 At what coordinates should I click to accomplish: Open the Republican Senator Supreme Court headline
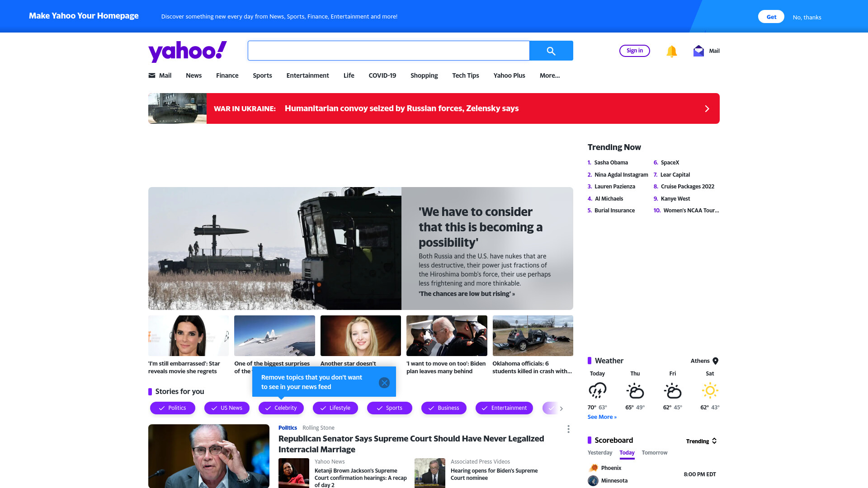pyautogui.click(x=411, y=444)
